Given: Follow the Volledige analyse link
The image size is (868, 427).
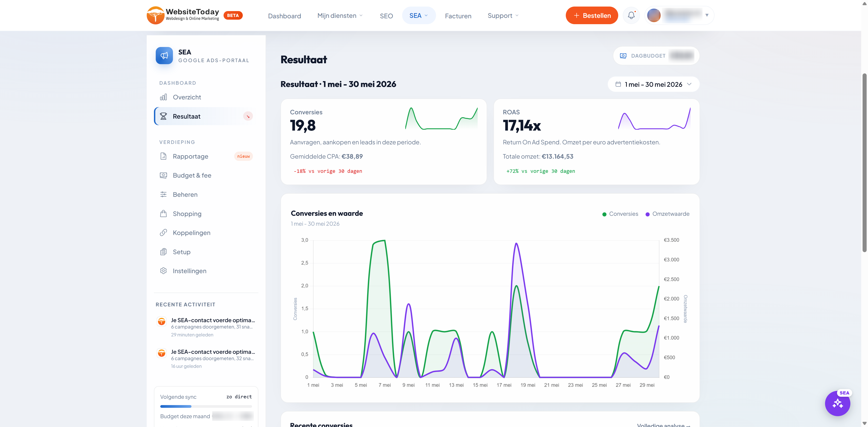Looking at the screenshot, I should (x=663, y=425).
